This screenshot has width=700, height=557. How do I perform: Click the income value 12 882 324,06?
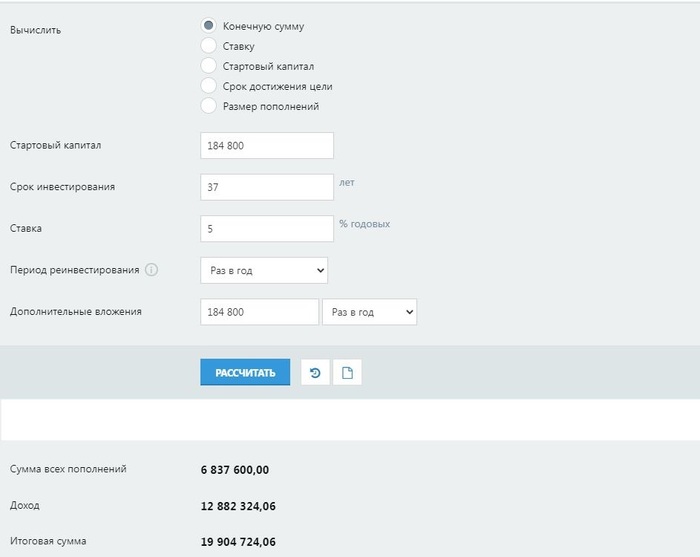pos(239,506)
